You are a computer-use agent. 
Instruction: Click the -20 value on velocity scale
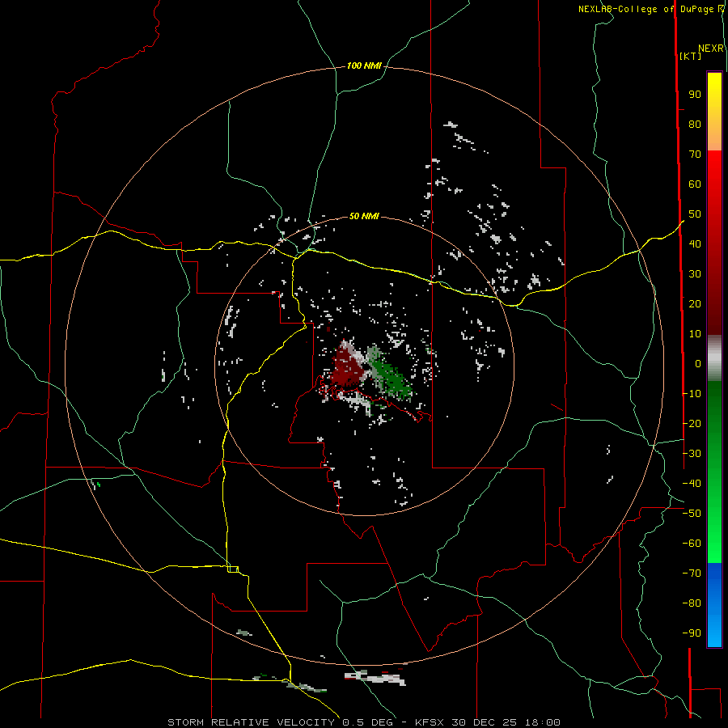pyautogui.click(x=692, y=423)
